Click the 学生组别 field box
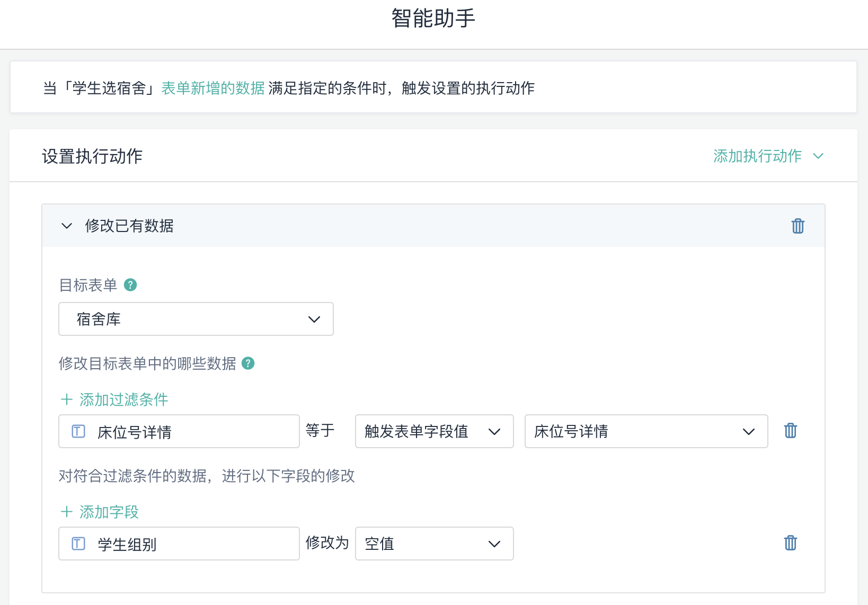The image size is (868, 605). tap(179, 544)
